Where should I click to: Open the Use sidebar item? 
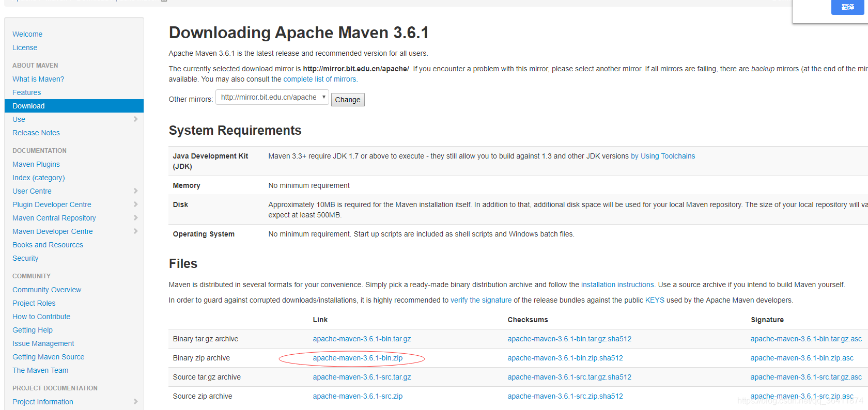click(x=19, y=119)
